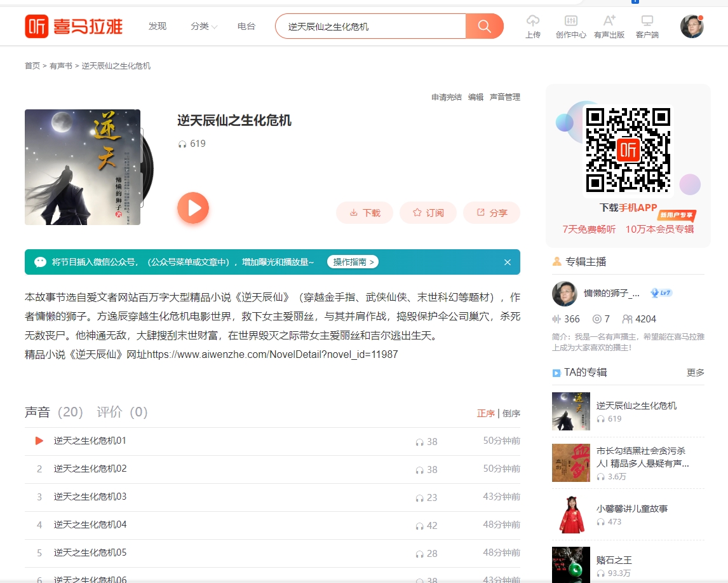Play track 逆天之生化危机01 via its play icon
The image size is (728, 583).
[39, 441]
